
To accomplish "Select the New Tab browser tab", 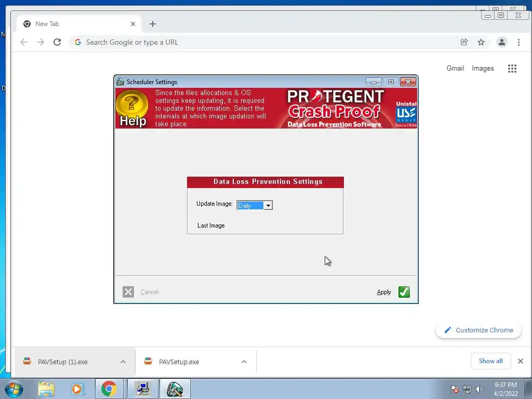I will [79, 24].
